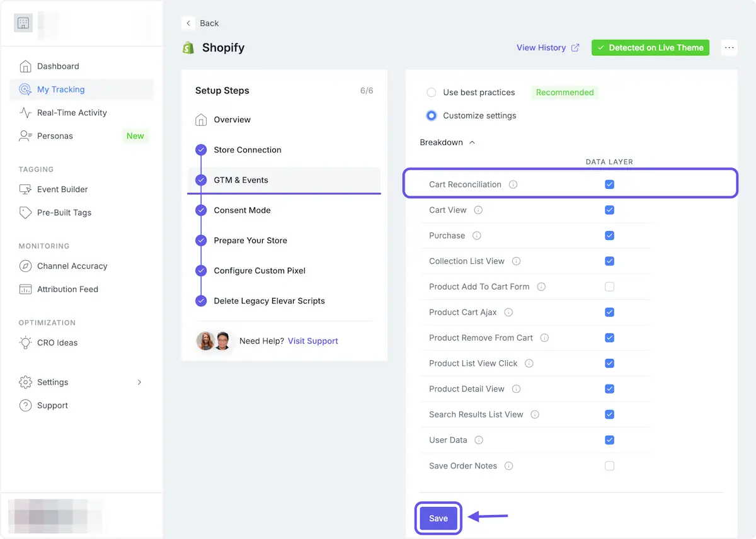Click the info icon next to User Data
The image size is (756, 539).
(479, 440)
